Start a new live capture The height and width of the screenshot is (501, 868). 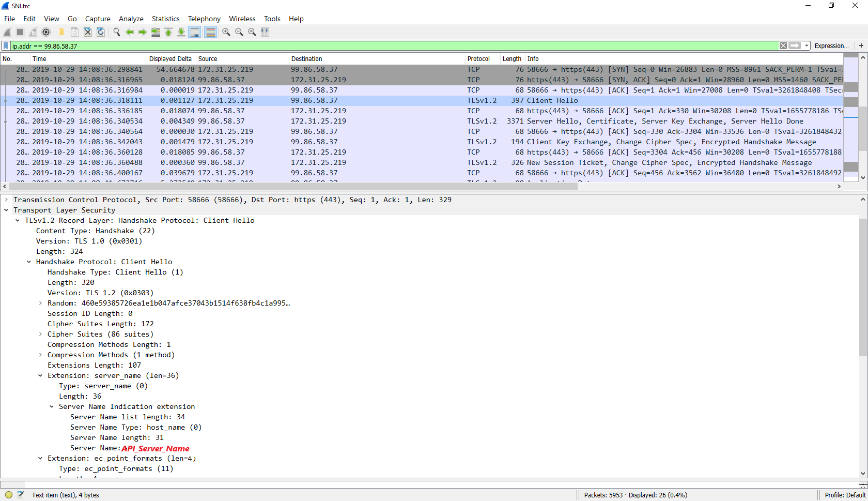pyautogui.click(x=7, y=32)
